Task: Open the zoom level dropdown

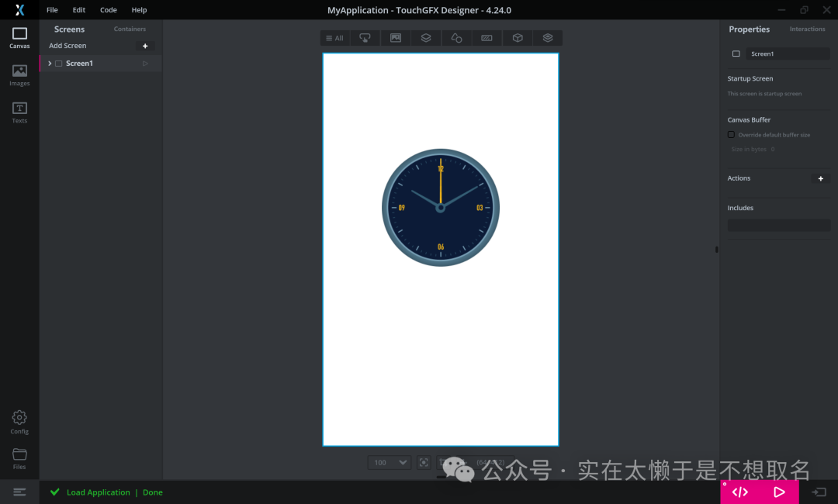Action: click(x=390, y=462)
